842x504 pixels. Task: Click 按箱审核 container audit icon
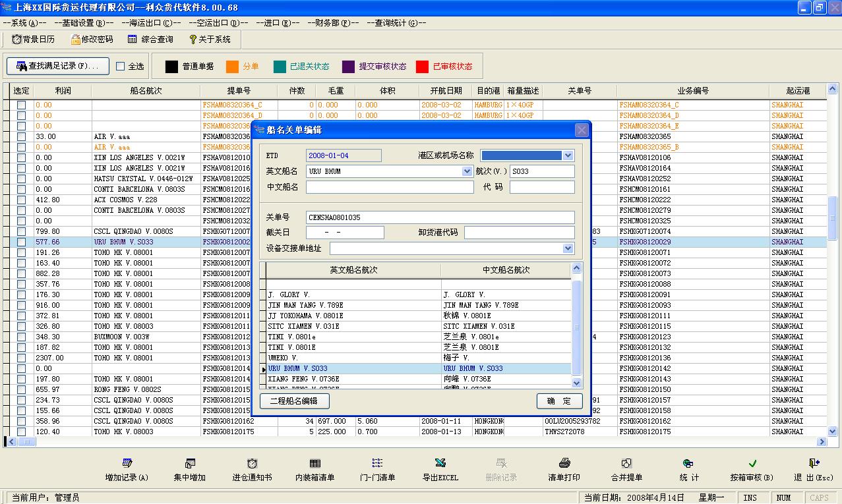click(752, 463)
